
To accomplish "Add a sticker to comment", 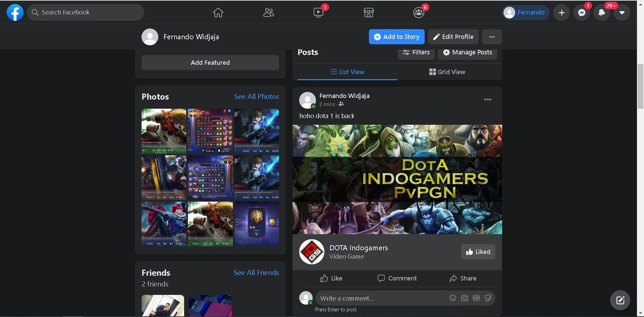I will coord(488,298).
